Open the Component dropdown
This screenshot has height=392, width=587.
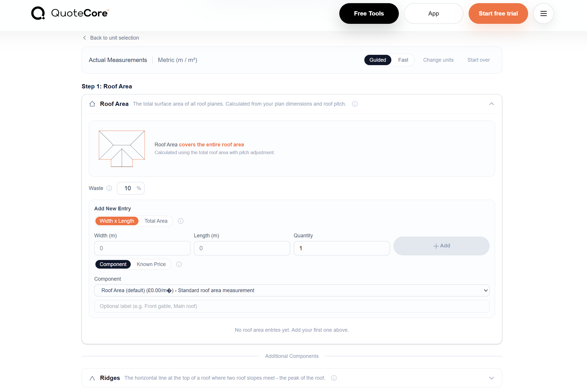(292, 290)
